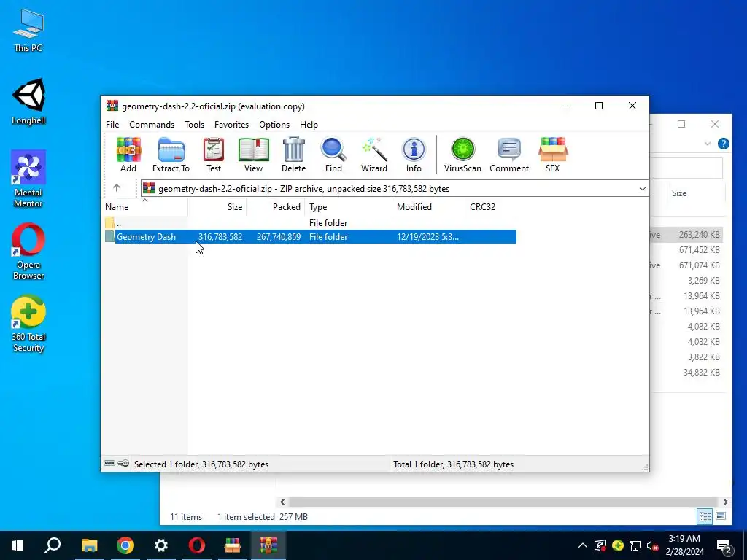Sort by the Modified column header
Screen dimensions: 747x560
(x=428, y=206)
